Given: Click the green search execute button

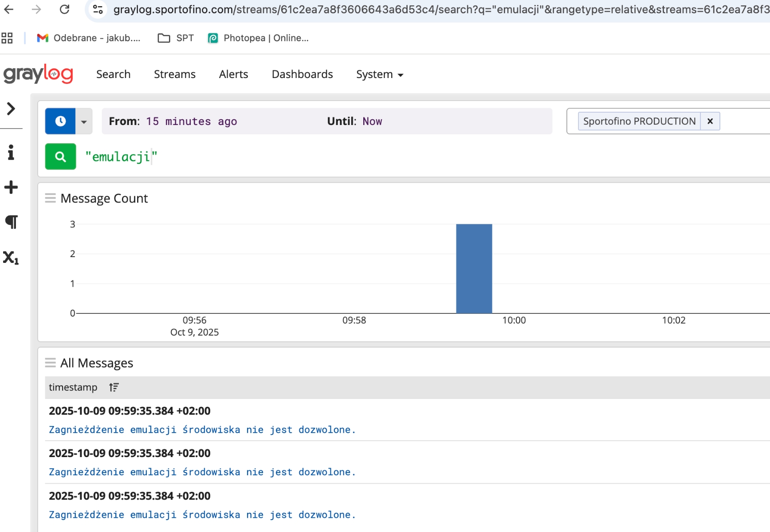Looking at the screenshot, I should point(60,156).
